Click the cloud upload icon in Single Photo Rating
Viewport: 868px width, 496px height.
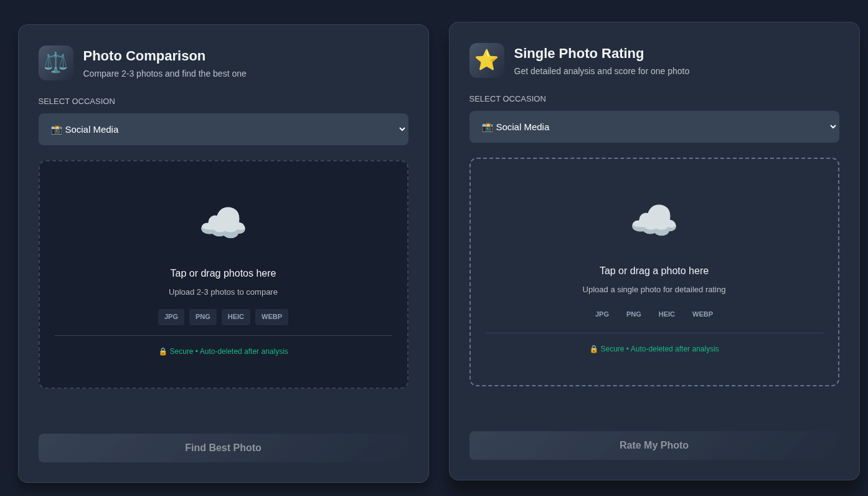[654, 221]
